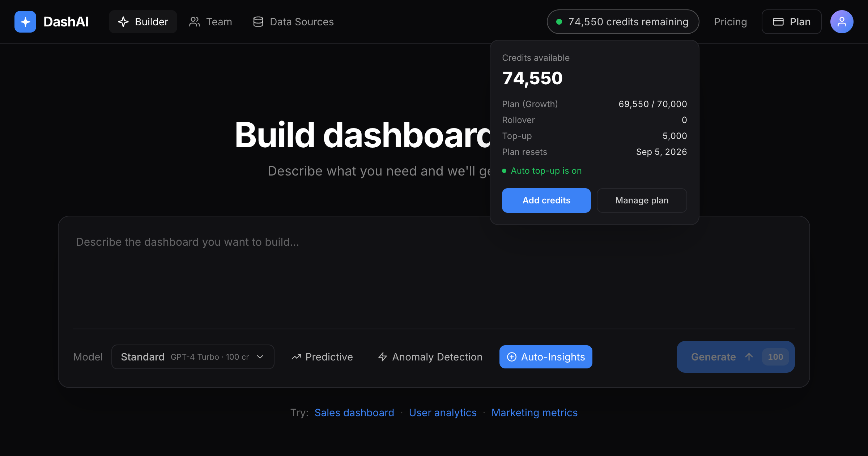Enable Anomaly Detection toggle
Viewport: 868px width, 456px height.
coord(430,357)
